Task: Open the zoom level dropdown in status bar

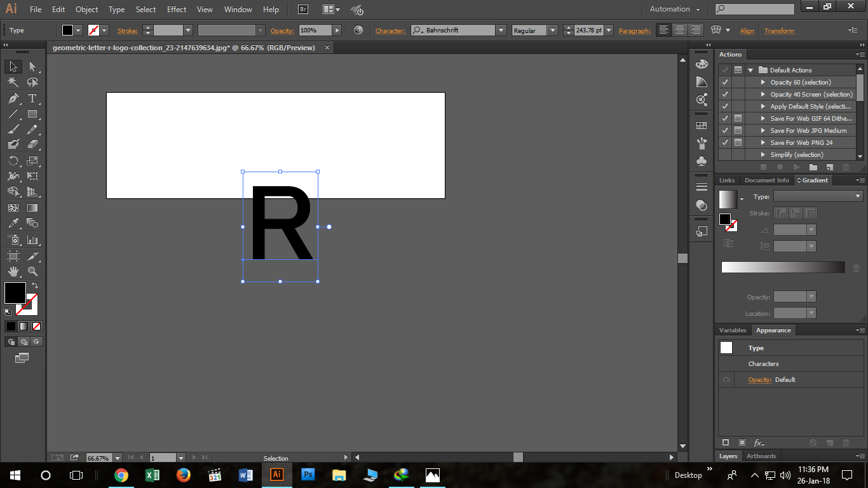Action: tap(117, 457)
